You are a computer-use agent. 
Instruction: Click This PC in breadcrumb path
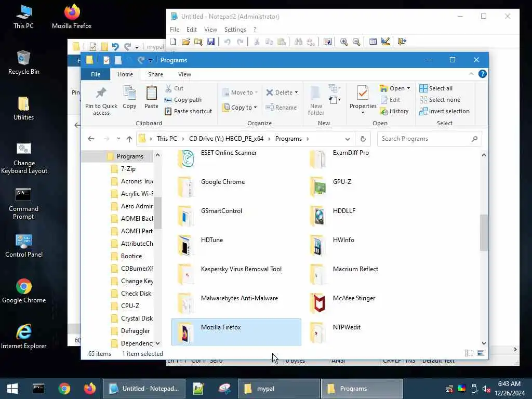pyautogui.click(x=167, y=139)
